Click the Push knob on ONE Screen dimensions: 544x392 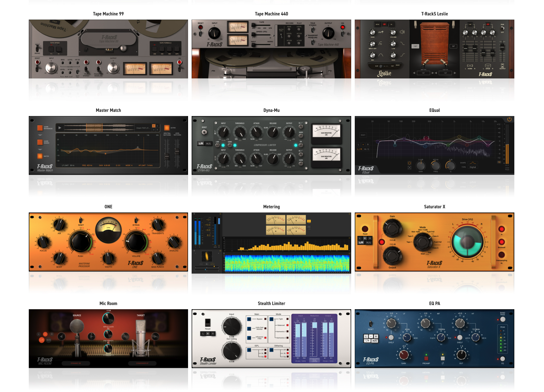coord(80,242)
